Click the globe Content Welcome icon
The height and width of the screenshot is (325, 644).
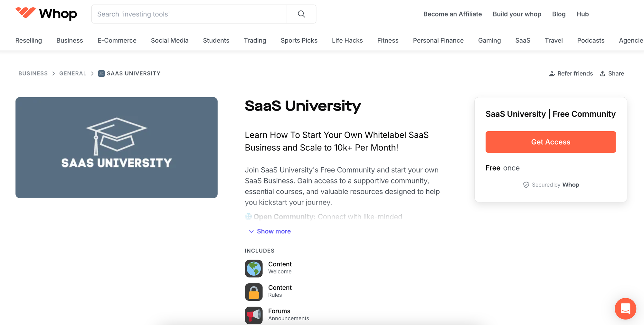[254, 269]
